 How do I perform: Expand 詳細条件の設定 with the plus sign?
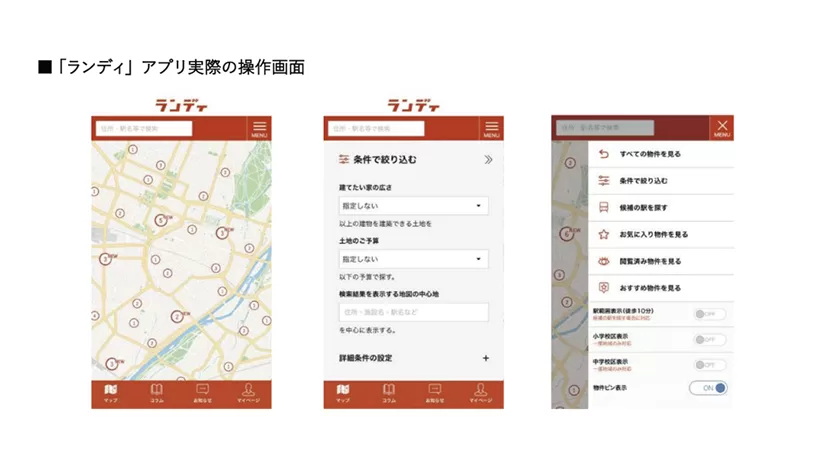(x=486, y=358)
